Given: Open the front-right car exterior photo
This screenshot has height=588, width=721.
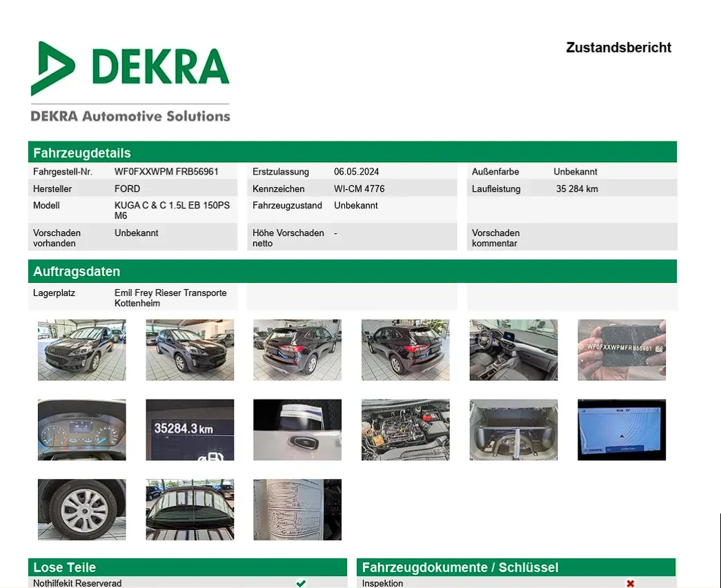Looking at the screenshot, I should click(190, 350).
